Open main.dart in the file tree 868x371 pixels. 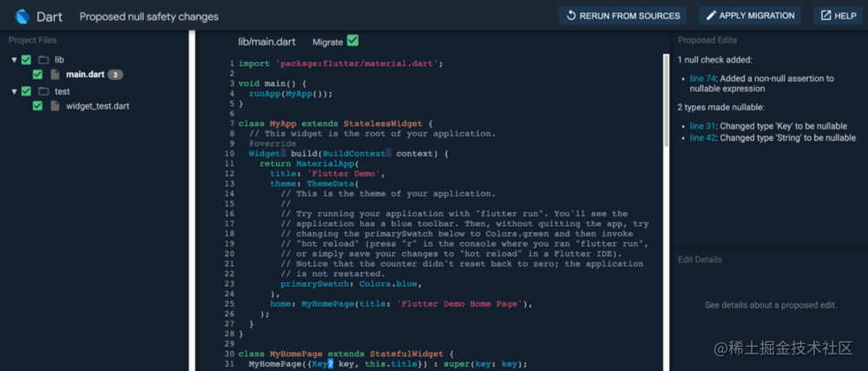pos(85,74)
